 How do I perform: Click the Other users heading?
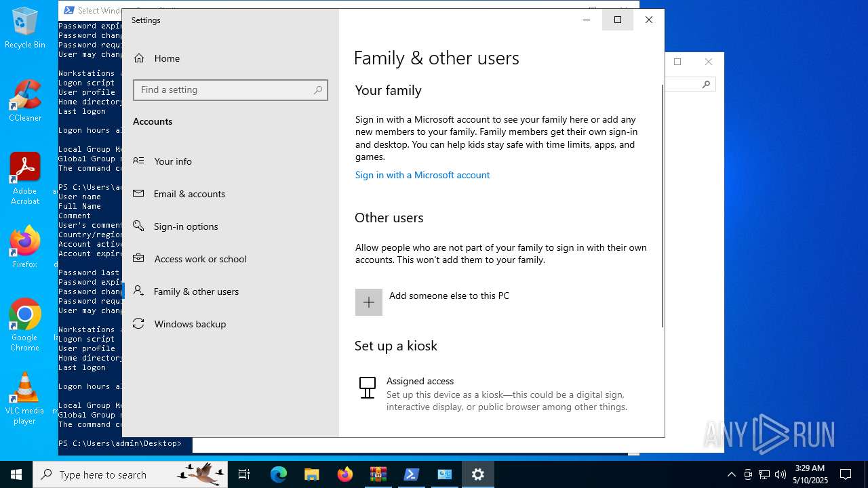point(389,218)
